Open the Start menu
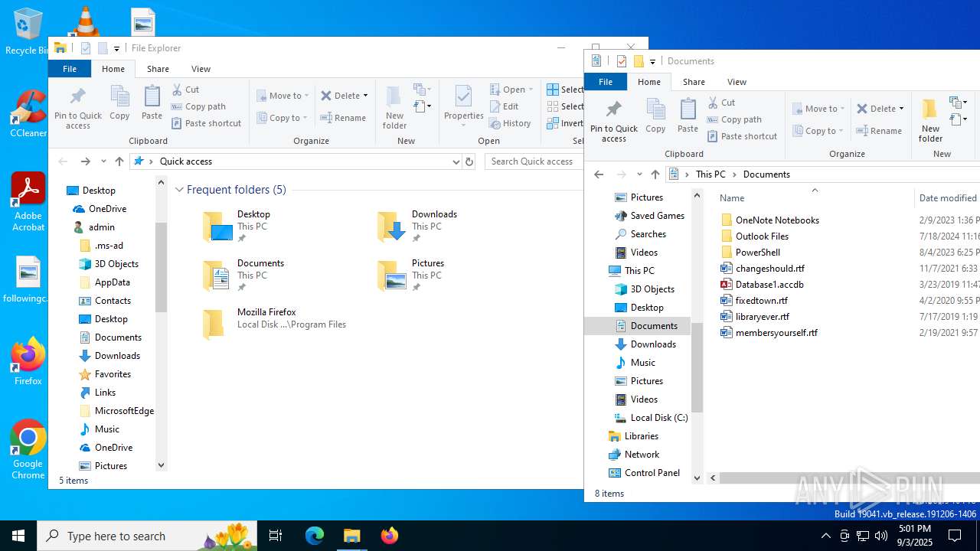 click(x=18, y=536)
